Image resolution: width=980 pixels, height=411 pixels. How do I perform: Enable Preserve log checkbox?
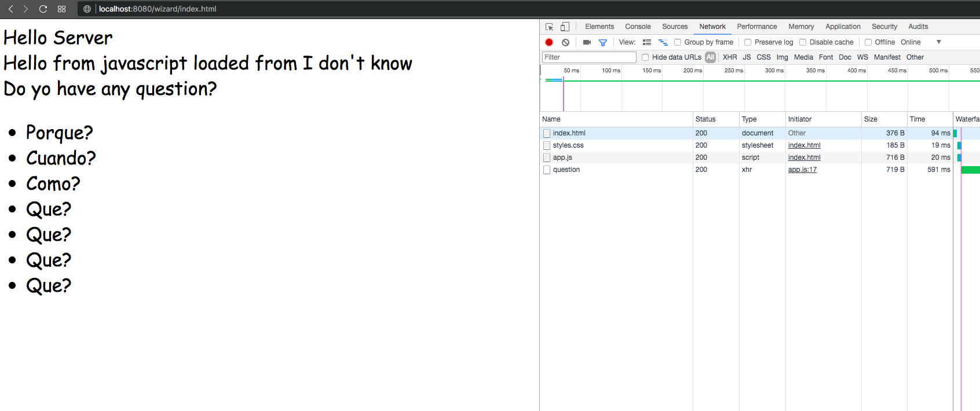(748, 42)
